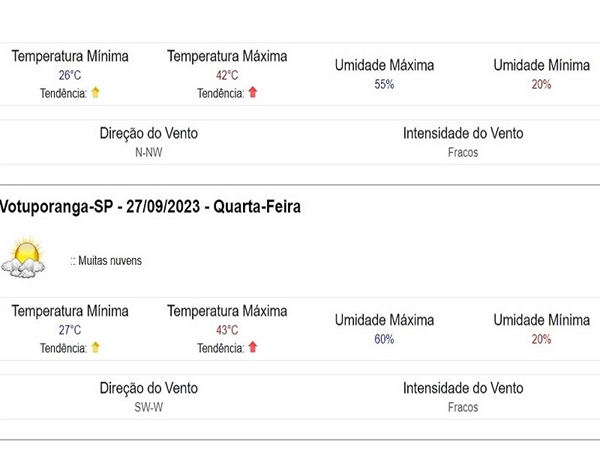Select the Votuporanga-SP 27/09/2023 heading
Viewport: 600px width, 450px height.
point(150,207)
